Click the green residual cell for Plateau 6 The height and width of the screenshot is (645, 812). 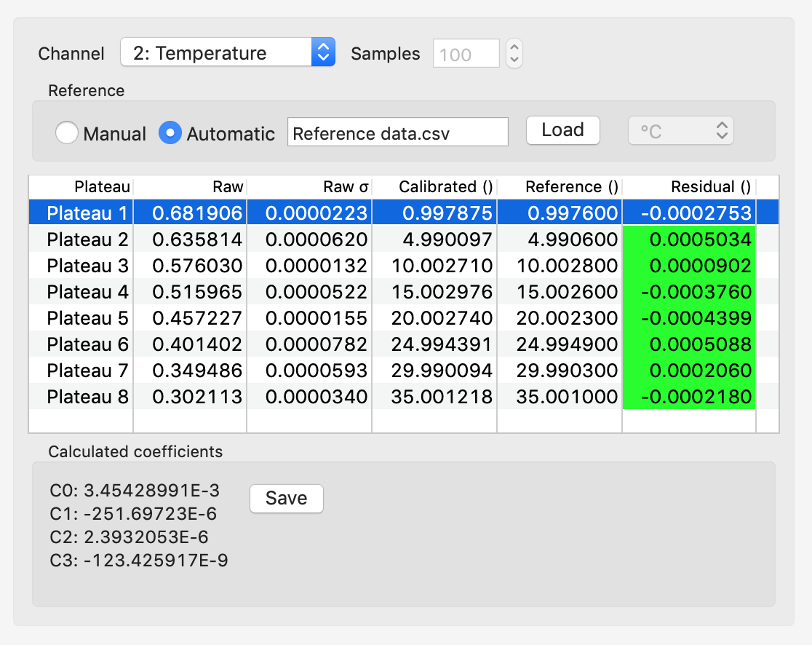pyautogui.click(x=689, y=344)
